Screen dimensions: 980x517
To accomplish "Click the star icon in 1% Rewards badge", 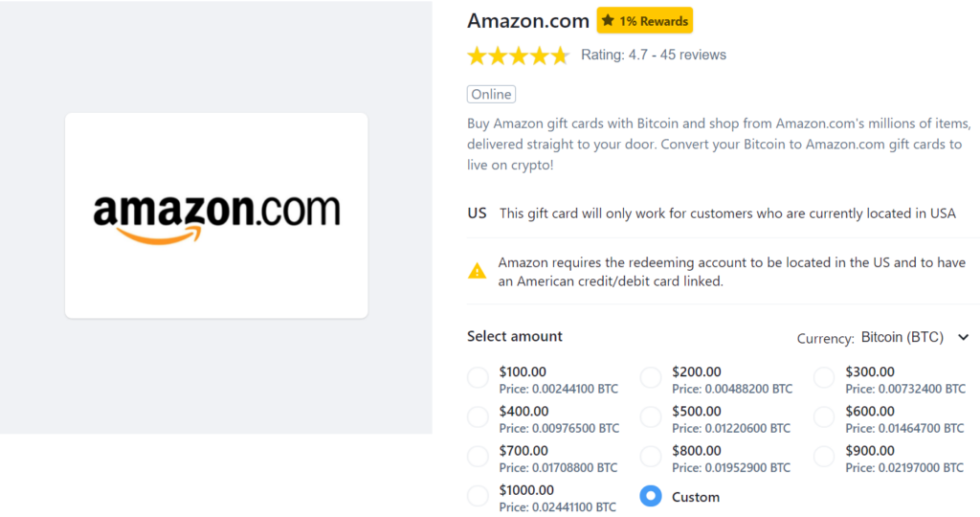I will point(608,21).
